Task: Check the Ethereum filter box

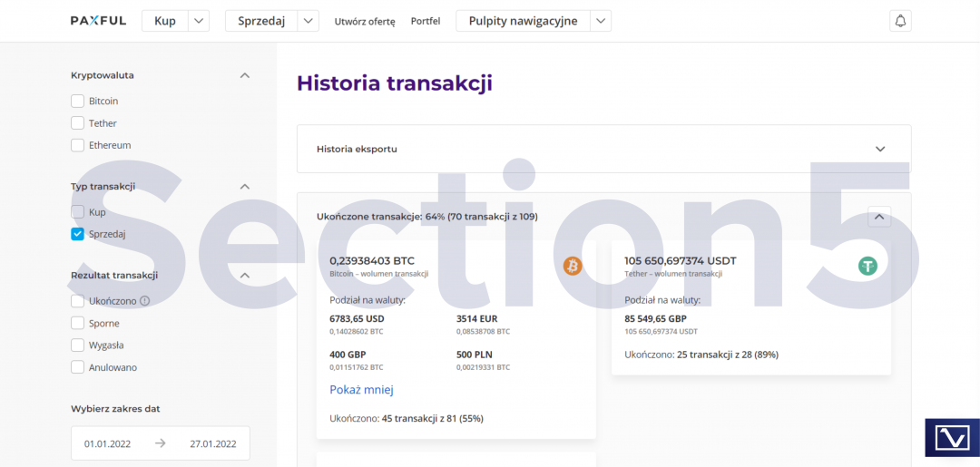Action: [77, 145]
